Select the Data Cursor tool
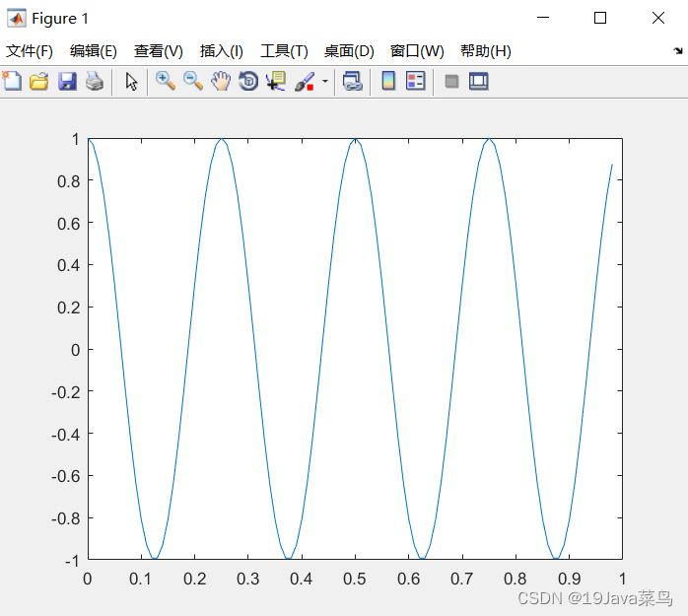 coord(276,81)
